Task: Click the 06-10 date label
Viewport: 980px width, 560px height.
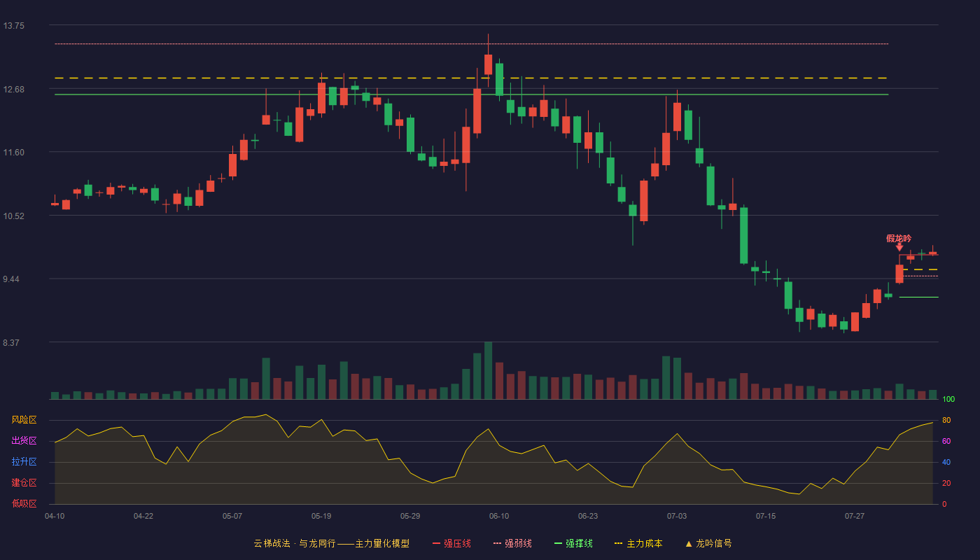Action: 499,516
